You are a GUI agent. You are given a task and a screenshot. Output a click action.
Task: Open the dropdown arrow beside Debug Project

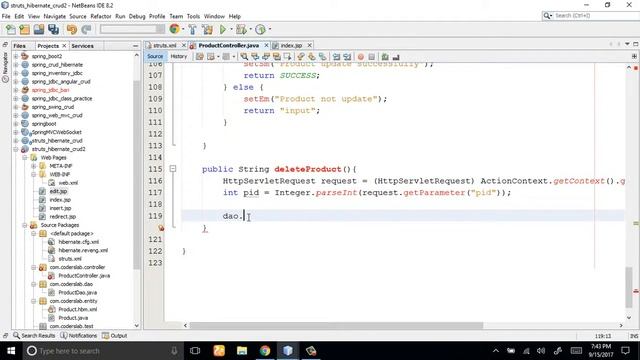tap(250, 29)
